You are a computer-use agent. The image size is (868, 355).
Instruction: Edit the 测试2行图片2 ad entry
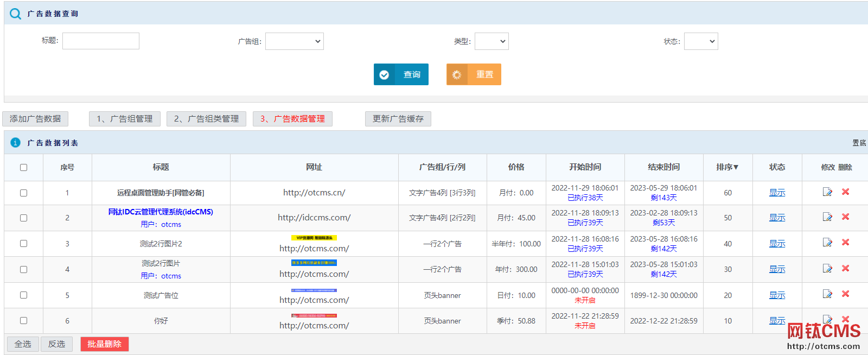pyautogui.click(x=827, y=242)
